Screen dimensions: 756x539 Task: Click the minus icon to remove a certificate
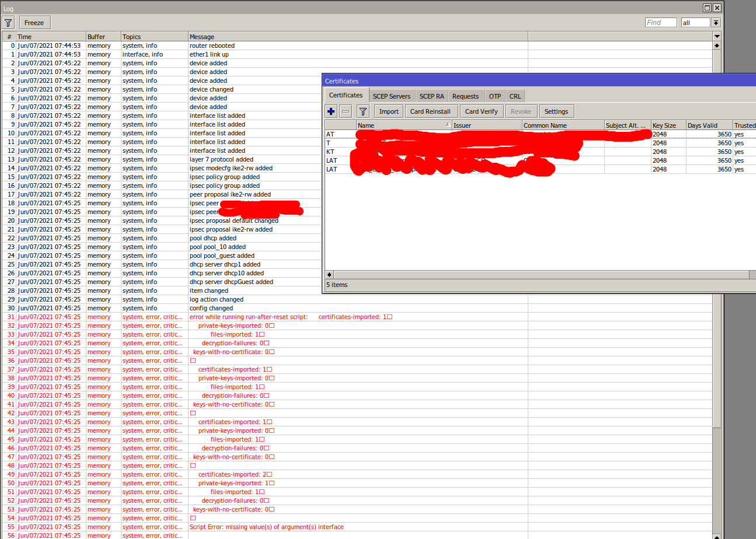[346, 111]
